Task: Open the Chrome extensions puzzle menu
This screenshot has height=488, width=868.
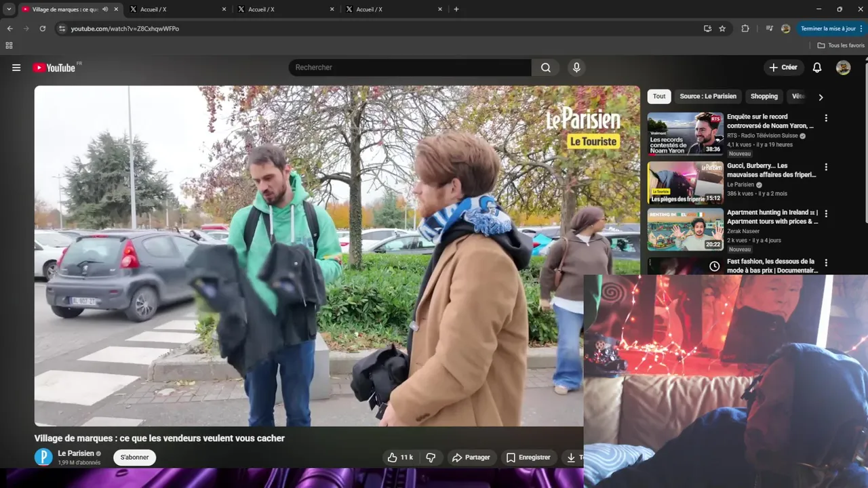Action: pyautogui.click(x=745, y=28)
